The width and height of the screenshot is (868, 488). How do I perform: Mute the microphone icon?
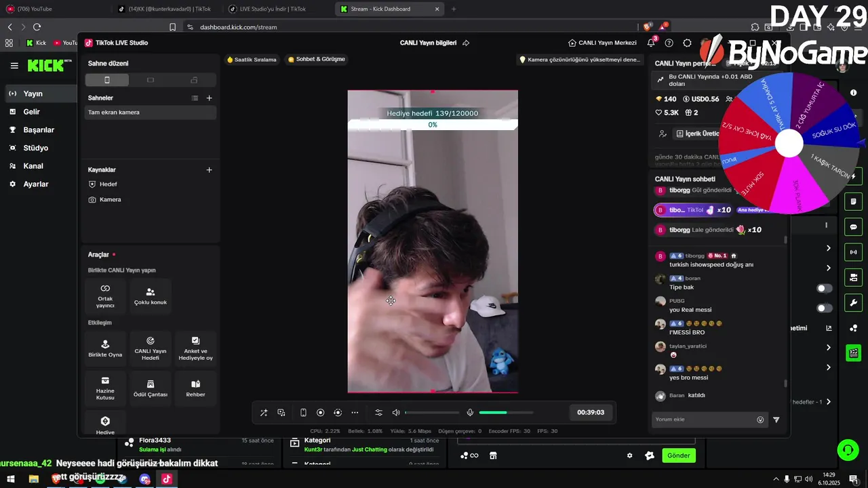pos(470,413)
